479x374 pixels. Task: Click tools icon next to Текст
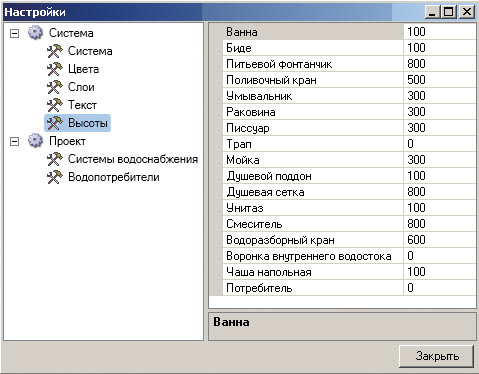[x=54, y=105]
